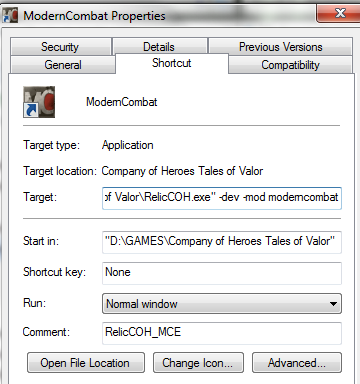
Task: Click the Application target type value
Action: click(128, 145)
